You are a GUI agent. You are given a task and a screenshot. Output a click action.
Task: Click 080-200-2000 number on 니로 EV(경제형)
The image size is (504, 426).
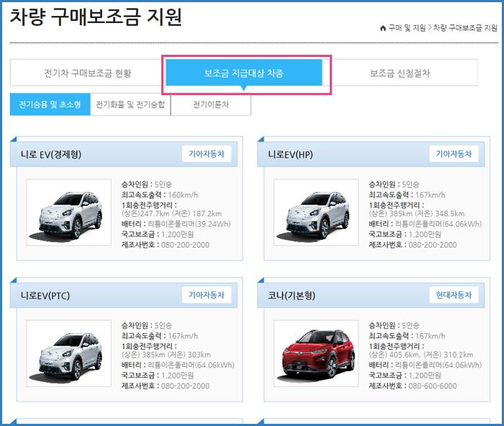pyautogui.click(x=185, y=245)
